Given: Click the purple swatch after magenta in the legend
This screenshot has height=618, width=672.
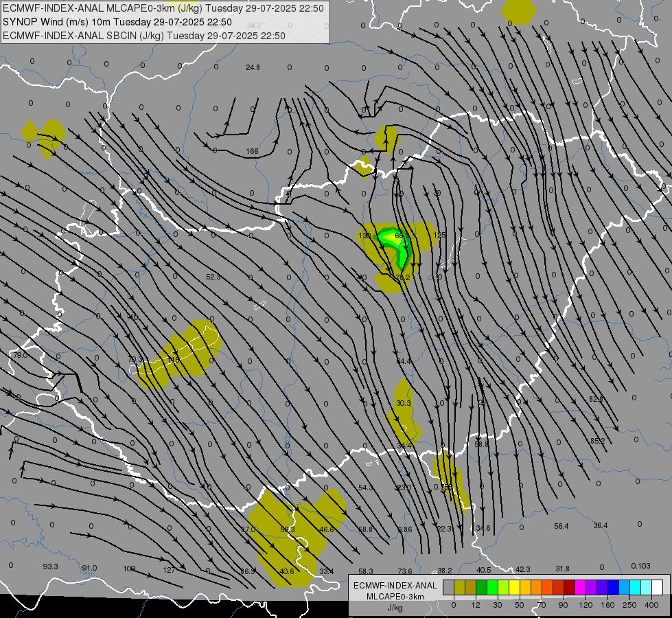Looking at the screenshot, I should coord(592,587).
